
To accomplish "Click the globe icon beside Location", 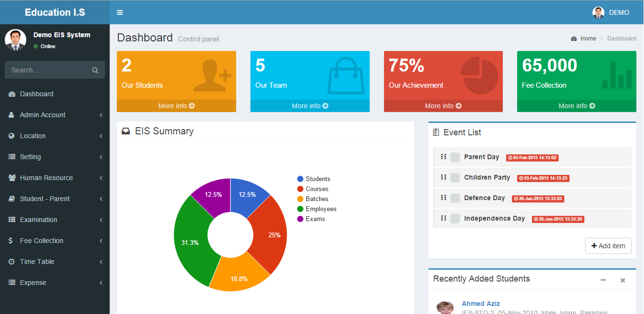I will pos(11,136).
